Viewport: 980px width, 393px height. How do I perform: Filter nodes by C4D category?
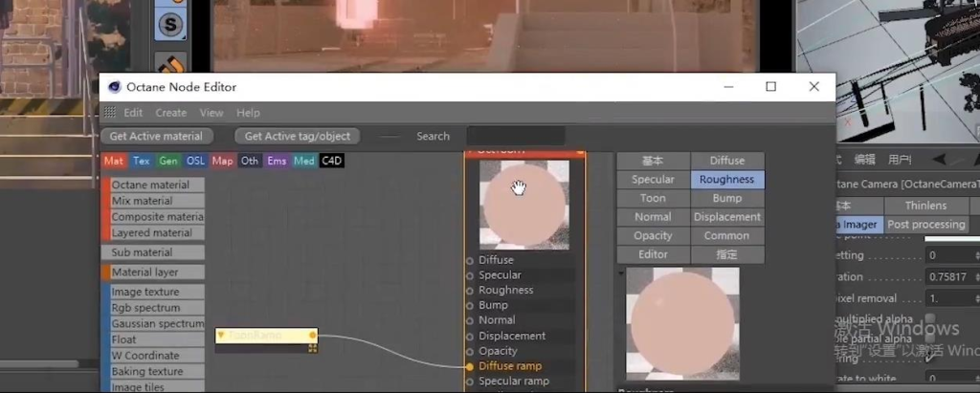coord(331,161)
